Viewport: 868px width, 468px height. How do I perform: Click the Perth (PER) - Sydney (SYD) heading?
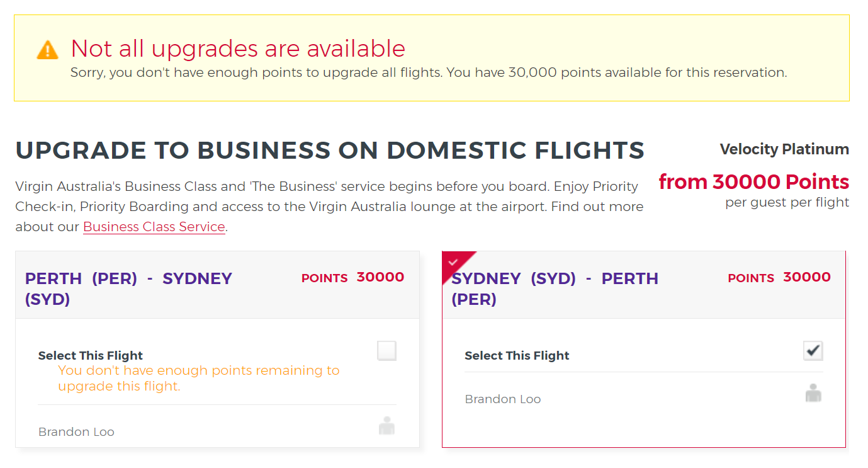pyautogui.click(x=128, y=288)
